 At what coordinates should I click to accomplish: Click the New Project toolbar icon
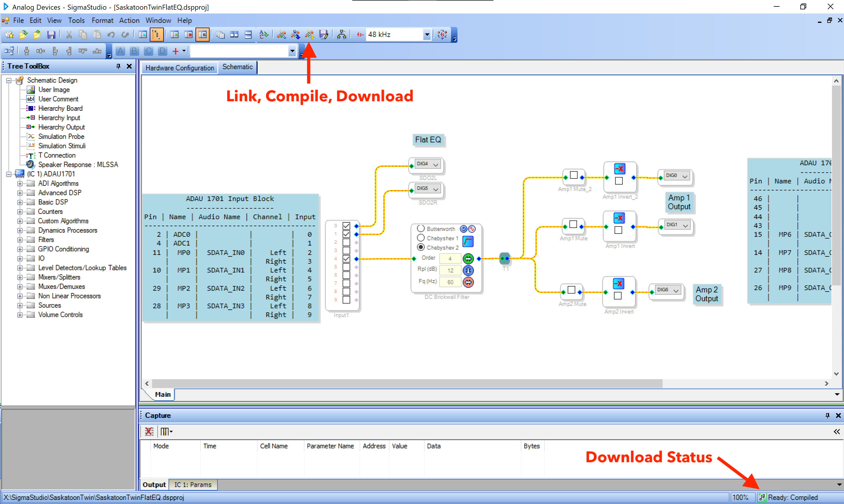9,35
